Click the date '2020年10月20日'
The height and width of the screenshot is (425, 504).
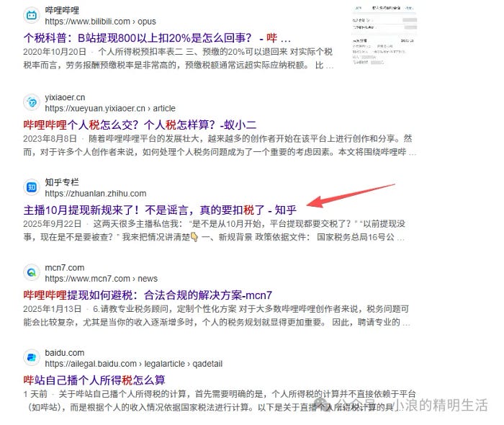coord(55,52)
